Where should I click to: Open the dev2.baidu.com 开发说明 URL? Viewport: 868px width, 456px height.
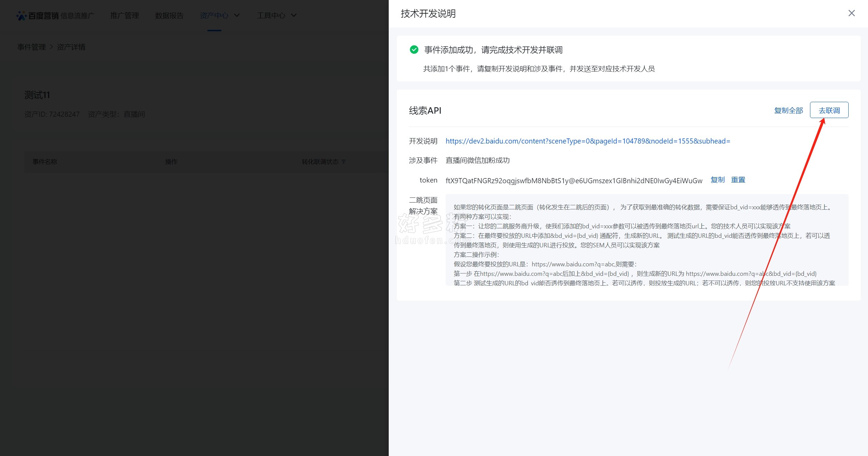587,141
